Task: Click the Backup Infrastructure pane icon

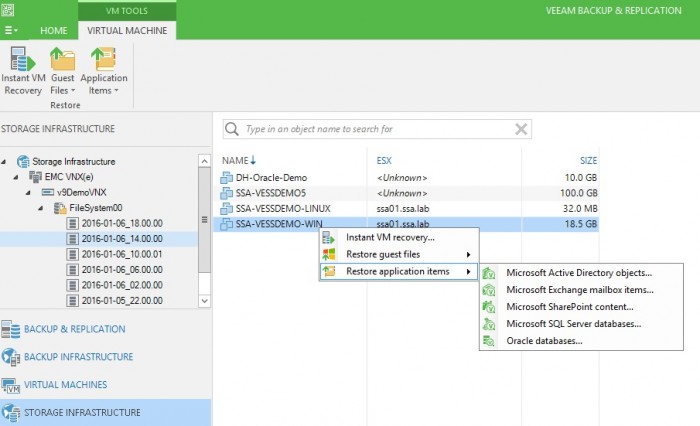Action: click(x=10, y=357)
